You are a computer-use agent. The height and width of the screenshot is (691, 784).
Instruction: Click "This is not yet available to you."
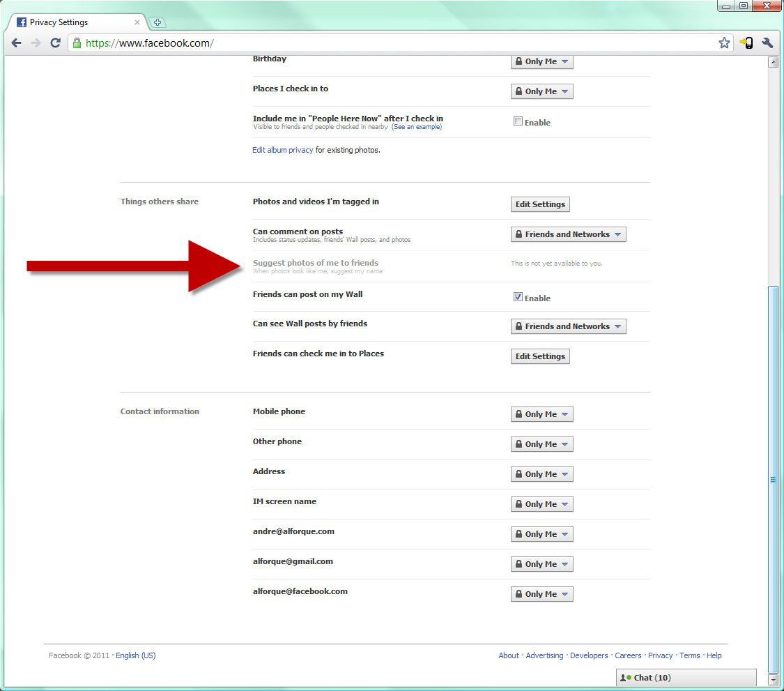tap(557, 263)
